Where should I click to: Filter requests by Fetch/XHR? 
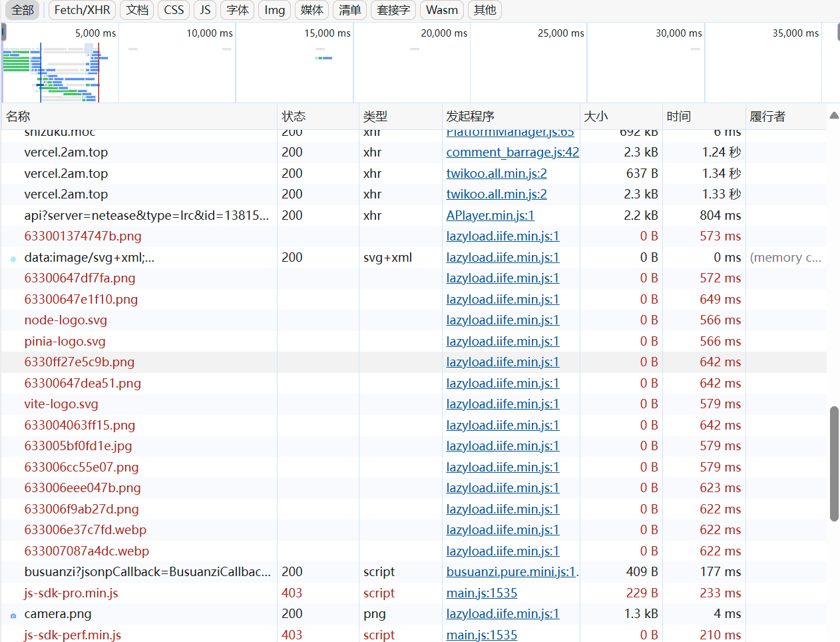82,10
